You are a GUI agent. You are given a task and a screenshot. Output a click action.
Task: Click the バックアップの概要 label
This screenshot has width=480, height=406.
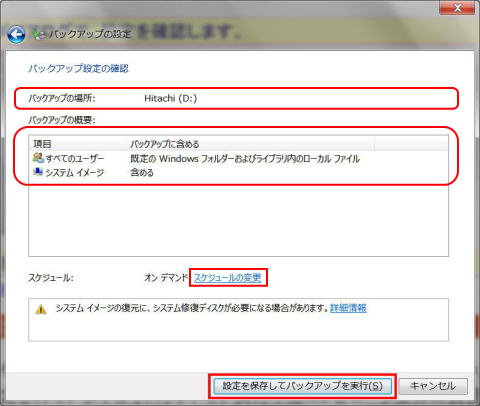coord(62,120)
